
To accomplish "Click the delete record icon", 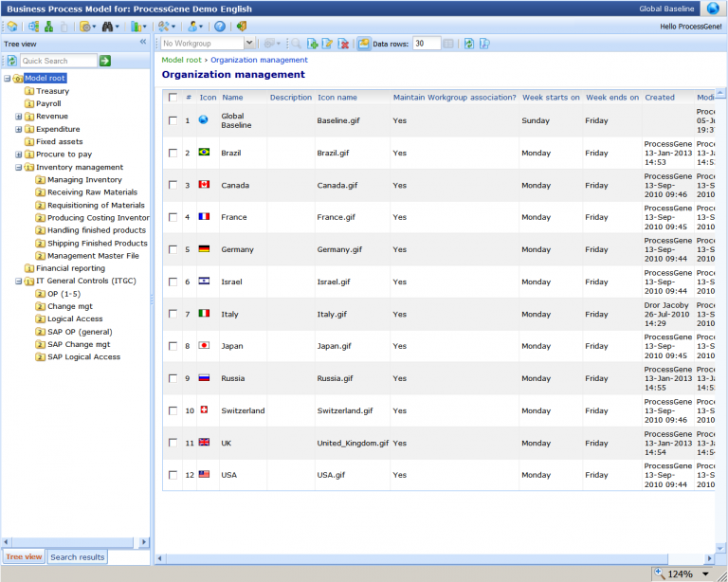I will (x=343, y=44).
